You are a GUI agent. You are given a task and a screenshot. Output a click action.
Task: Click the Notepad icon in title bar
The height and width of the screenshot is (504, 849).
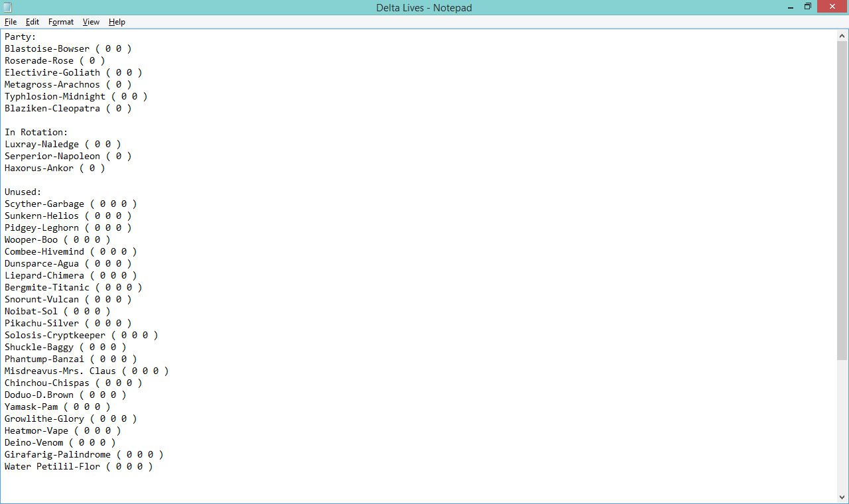(7, 7)
